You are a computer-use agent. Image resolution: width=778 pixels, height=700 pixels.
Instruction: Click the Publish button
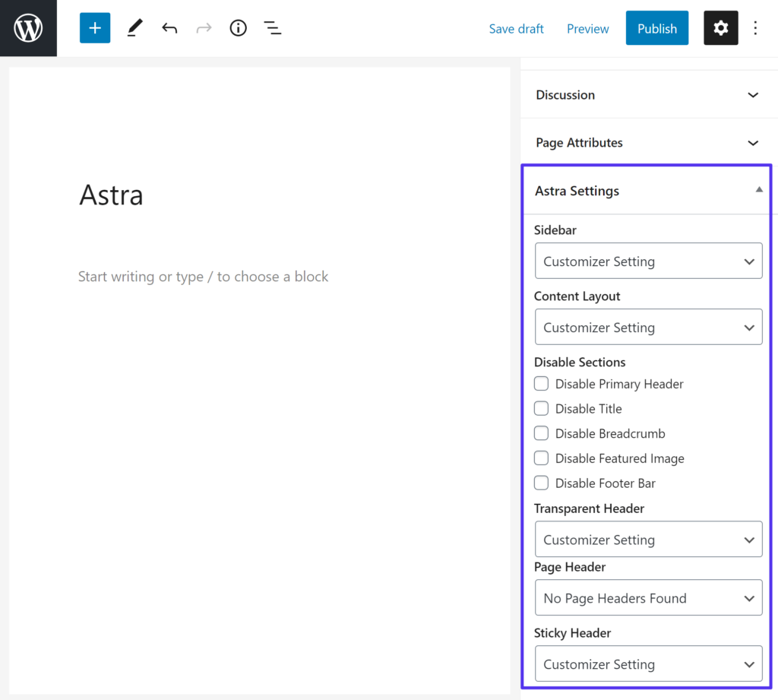[x=656, y=28]
